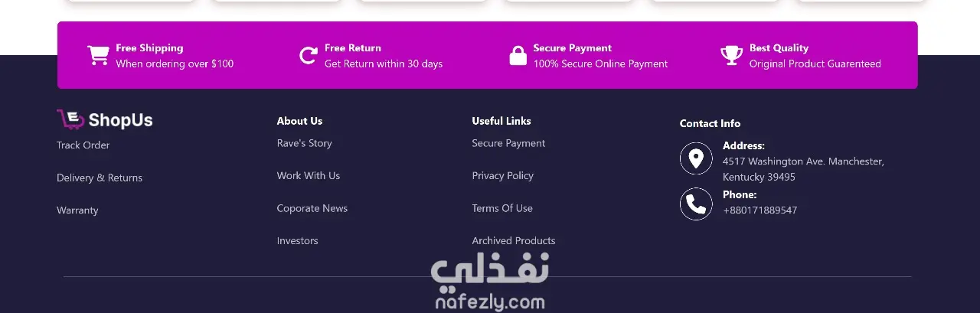The height and width of the screenshot is (313, 980).
Task: Open the Investors link
Action: point(297,241)
